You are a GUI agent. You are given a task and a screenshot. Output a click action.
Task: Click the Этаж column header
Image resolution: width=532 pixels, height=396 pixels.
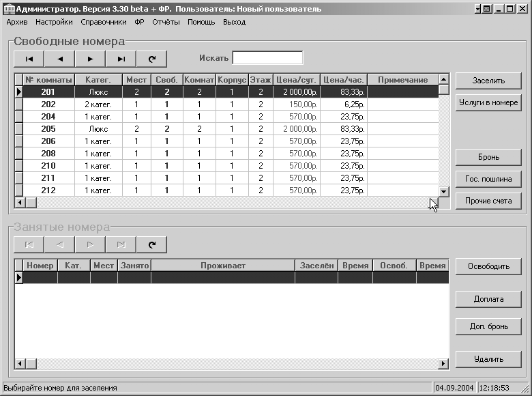click(x=261, y=80)
